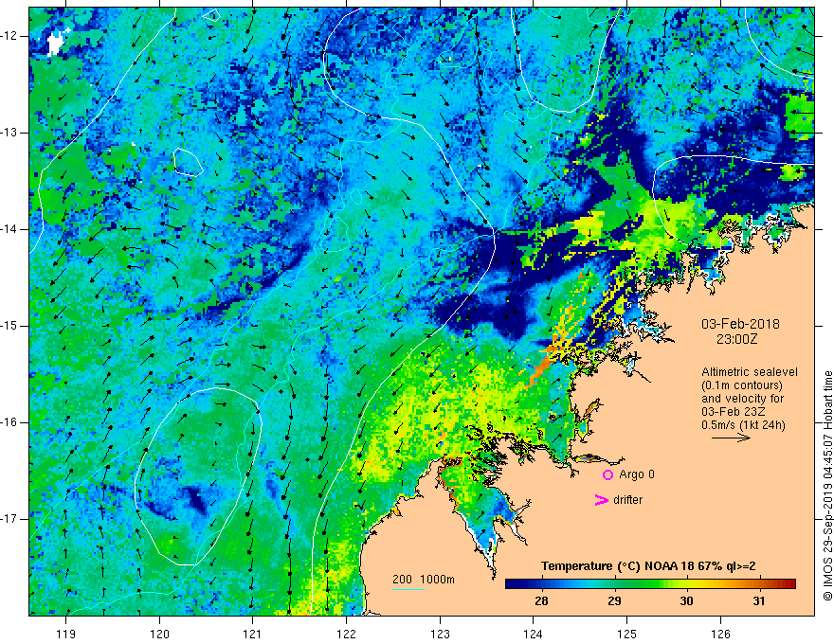This screenshot has width=834, height=644.
Task: Click longitude label 120 on bottom axis
Action: [159, 634]
